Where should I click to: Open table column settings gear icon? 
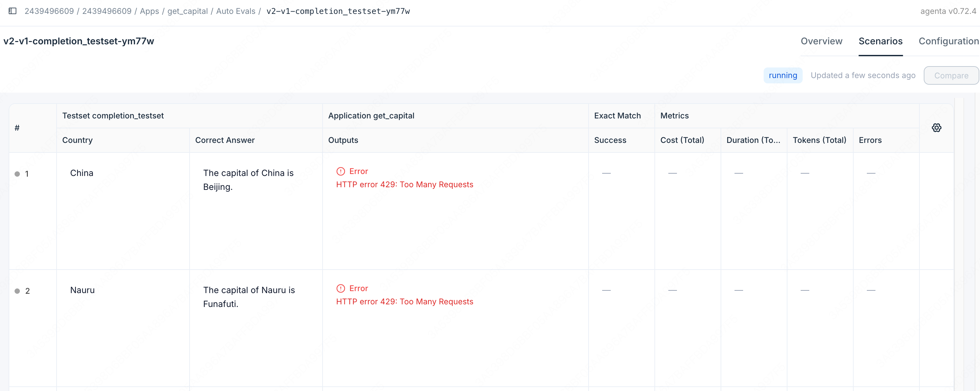tap(936, 128)
